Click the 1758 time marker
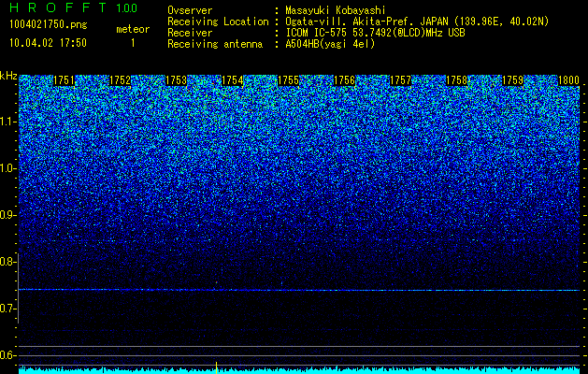588x374 pixels. pyautogui.click(x=456, y=80)
